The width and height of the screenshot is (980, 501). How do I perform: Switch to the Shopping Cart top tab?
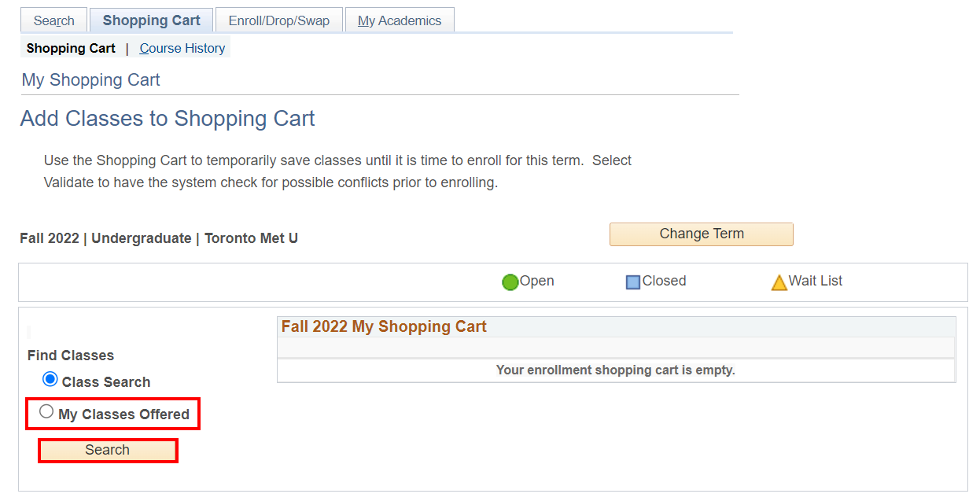[151, 20]
